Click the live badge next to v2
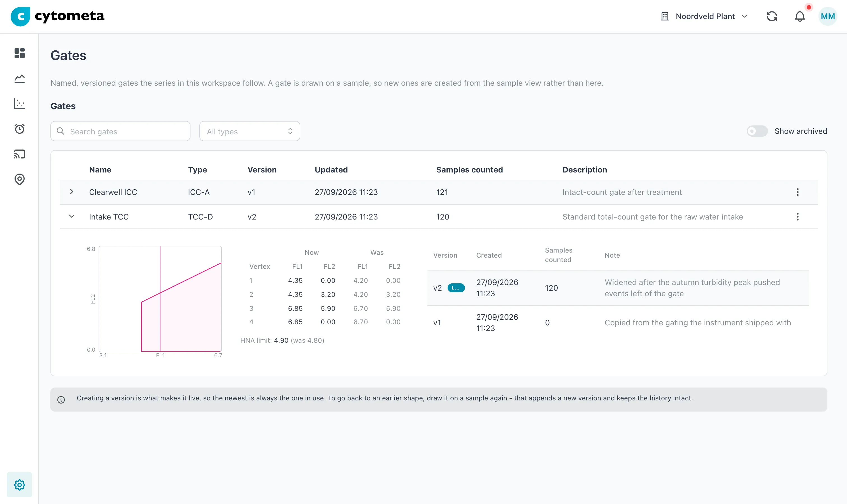 pyautogui.click(x=456, y=288)
